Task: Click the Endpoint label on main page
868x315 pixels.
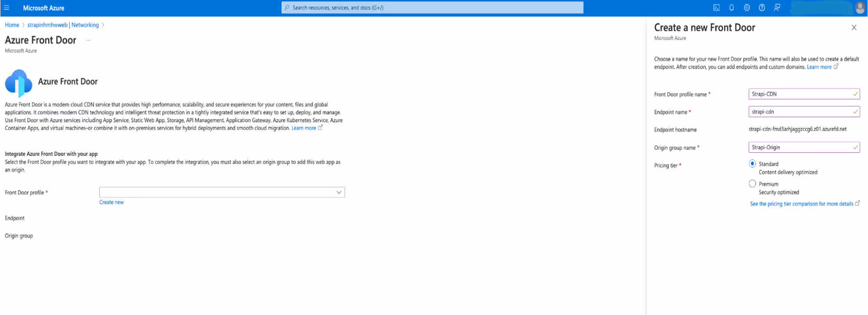Action: coord(15,218)
